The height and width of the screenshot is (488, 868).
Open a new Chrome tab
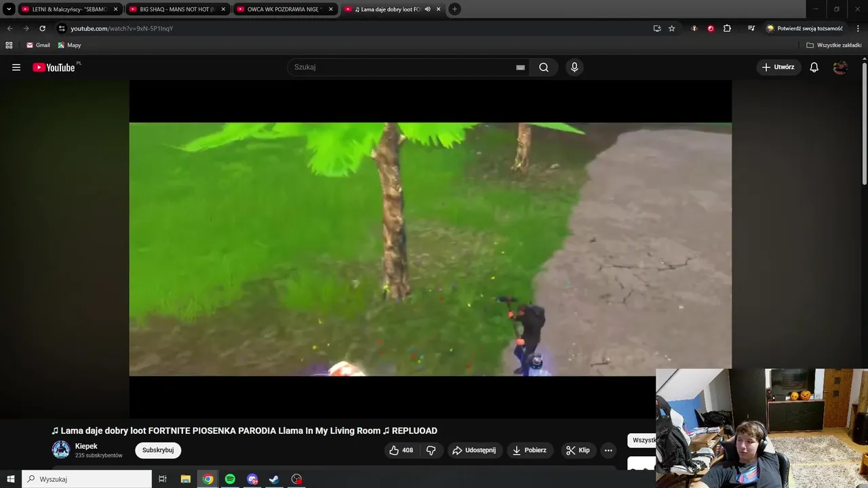point(455,9)
